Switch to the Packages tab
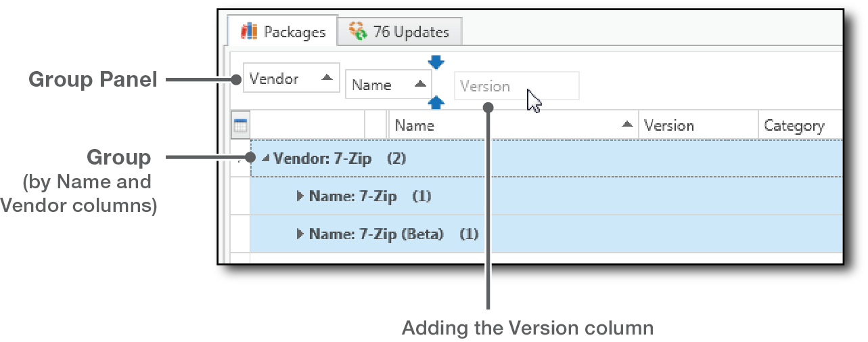 pyautogui.click(x=283, y=32)
